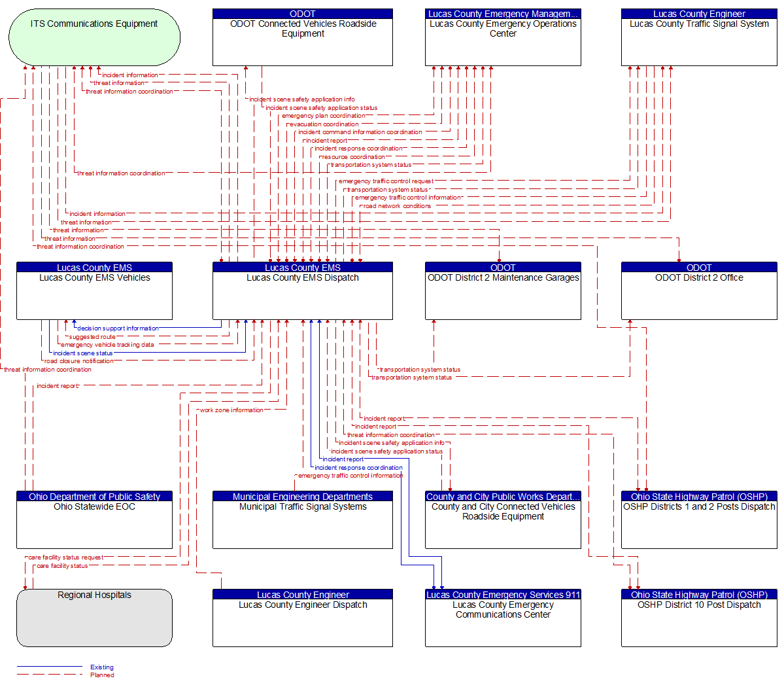Open Lucas County Emergency Operations Center box

[x=503, y=37]
